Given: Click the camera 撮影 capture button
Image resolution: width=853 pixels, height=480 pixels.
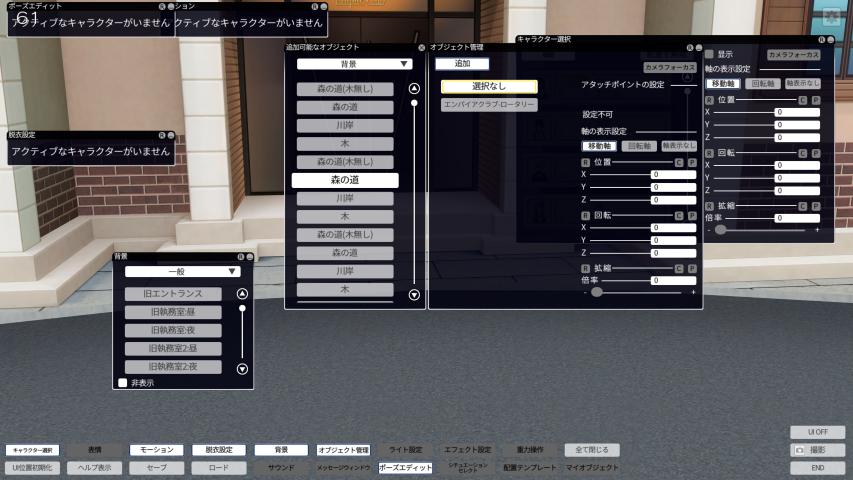Looking at the screenshot, I should click(x=817, y=450).
